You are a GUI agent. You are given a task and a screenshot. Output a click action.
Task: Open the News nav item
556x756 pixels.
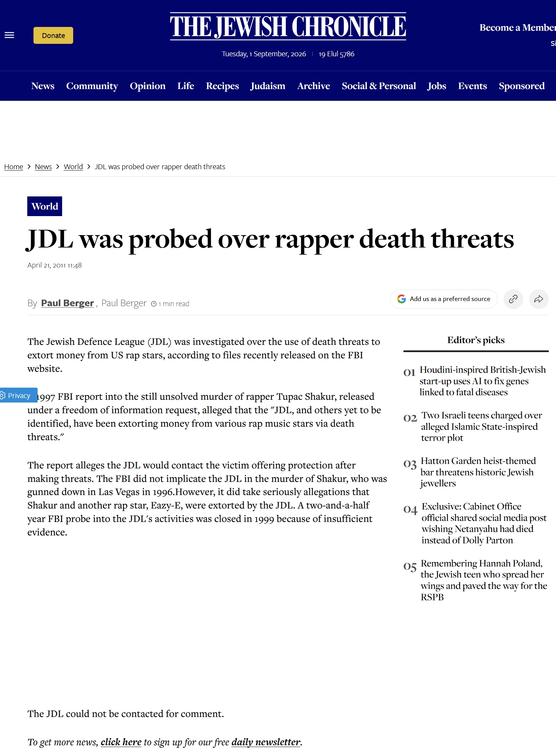(43, 86)
